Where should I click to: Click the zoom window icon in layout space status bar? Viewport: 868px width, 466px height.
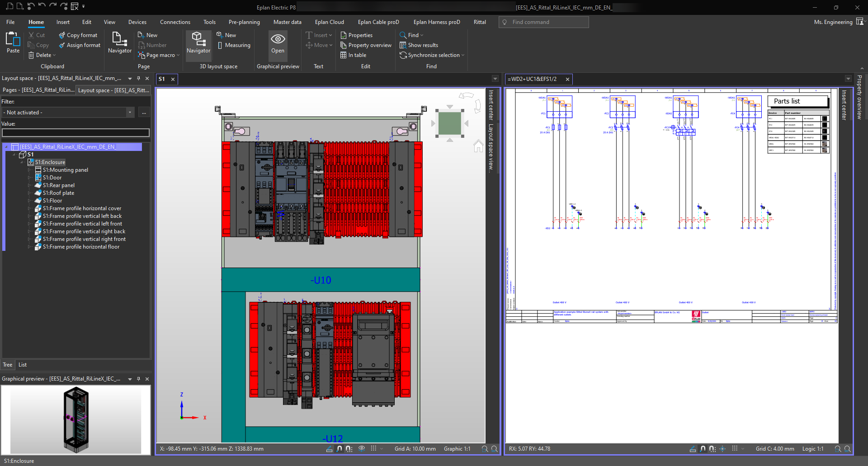pyautogui.click(x=485, y=449)
